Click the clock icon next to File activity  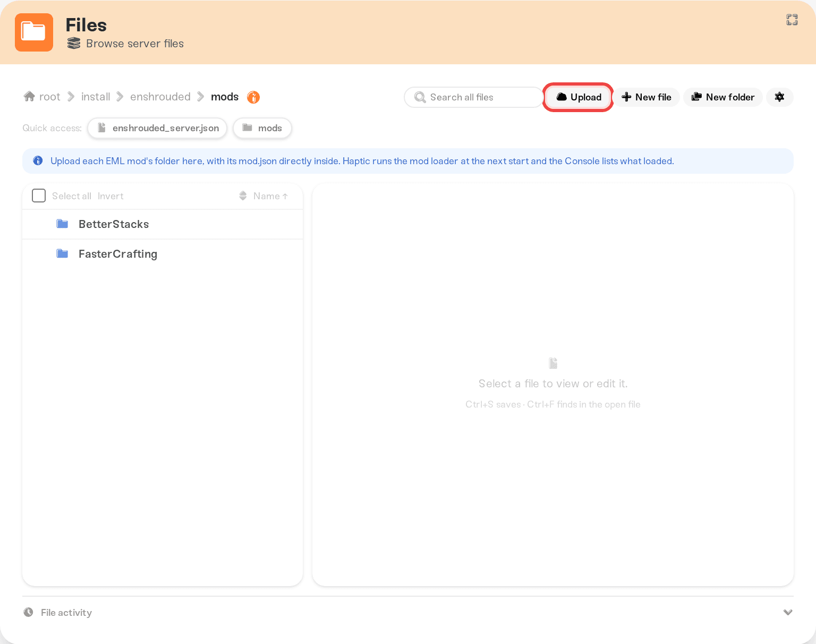[x=28, y=612]
